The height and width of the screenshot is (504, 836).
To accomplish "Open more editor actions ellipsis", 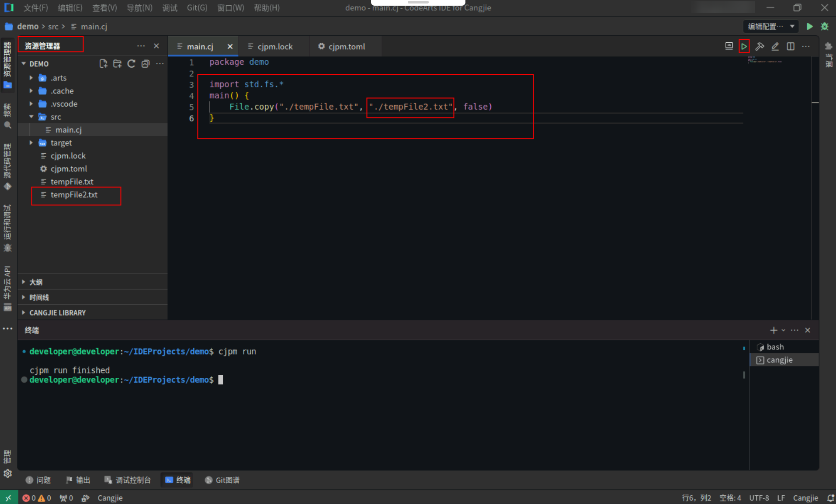I will point(806,46).
